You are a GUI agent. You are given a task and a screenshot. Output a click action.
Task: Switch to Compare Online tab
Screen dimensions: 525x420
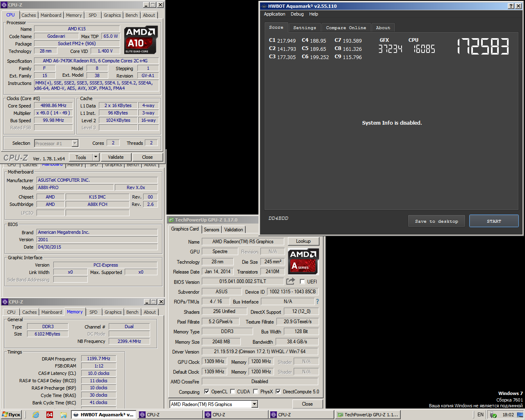point(346,27)
